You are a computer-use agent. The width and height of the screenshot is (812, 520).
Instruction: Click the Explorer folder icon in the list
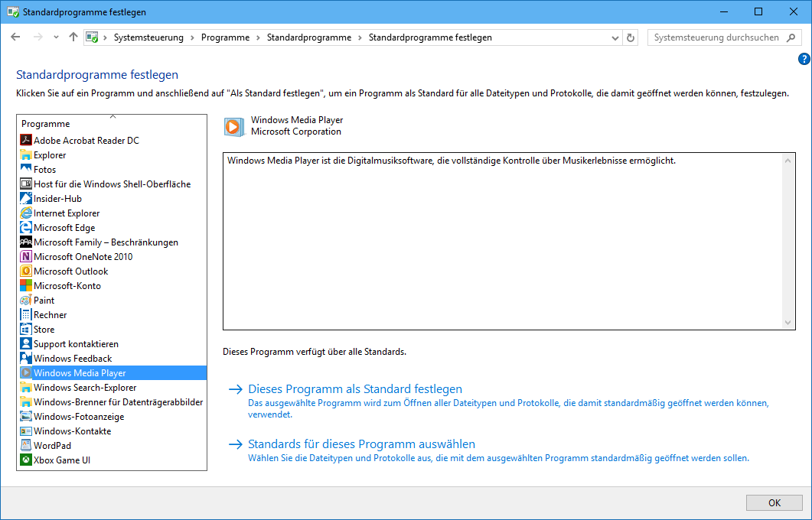click(26, 154)
